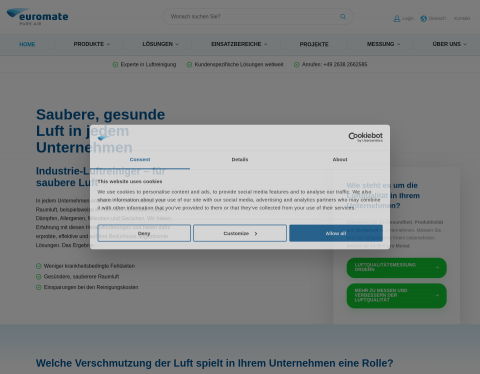The height and width of the screenshot is (374, 480).
Task: Click check icon beside Experte in Luftreinigung
Action: [115, 65]
